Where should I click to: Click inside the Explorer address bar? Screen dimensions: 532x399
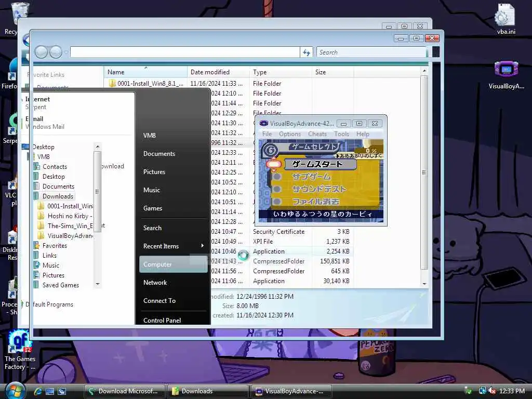[185, 52]
